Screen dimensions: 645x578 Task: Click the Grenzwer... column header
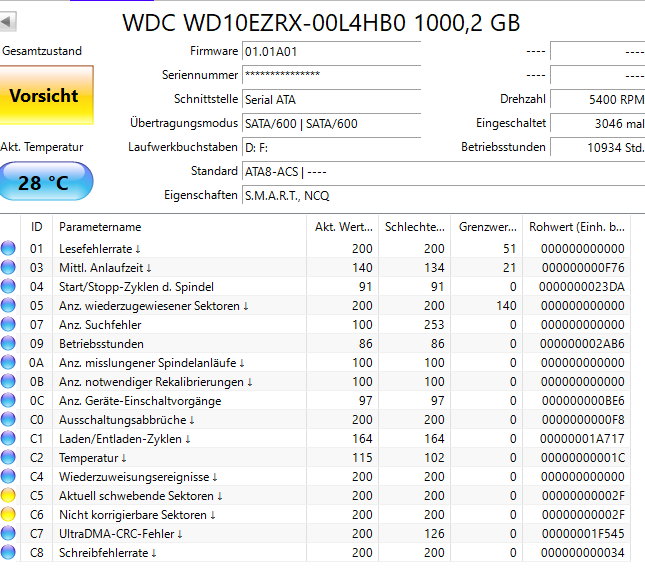click(x=487, y=227)
